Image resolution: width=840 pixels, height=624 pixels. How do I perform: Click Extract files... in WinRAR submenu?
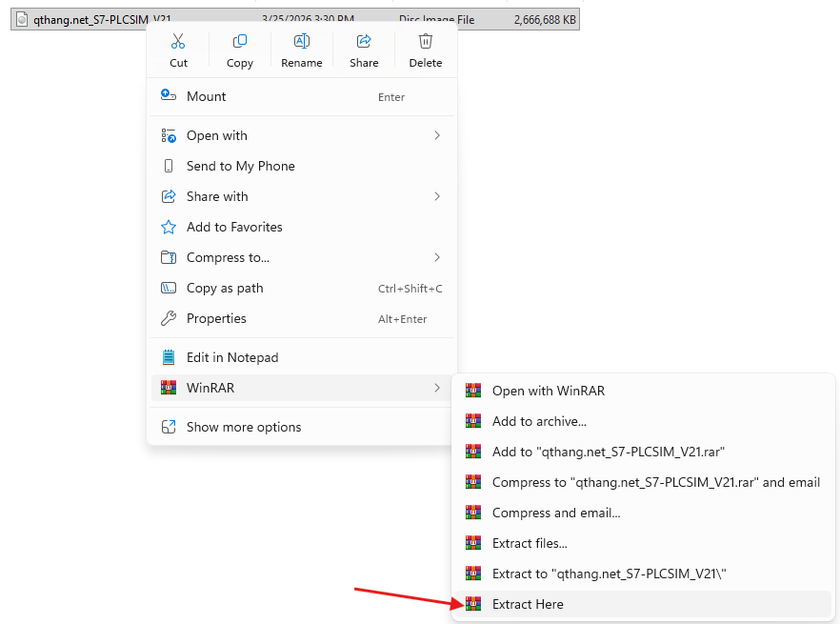(530, 543)
